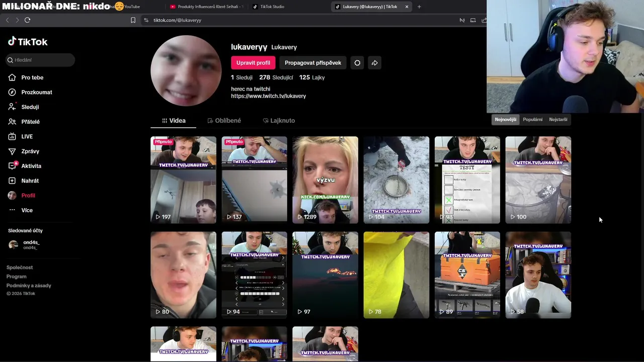Click the Upravit profil button

pyautogui.click(x=253, y=63)
